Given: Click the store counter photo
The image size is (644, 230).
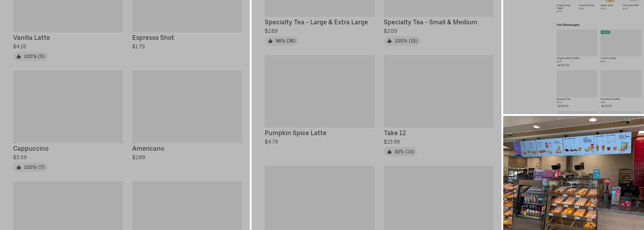Looking at the screenshot, I should [x=573, y=172].
